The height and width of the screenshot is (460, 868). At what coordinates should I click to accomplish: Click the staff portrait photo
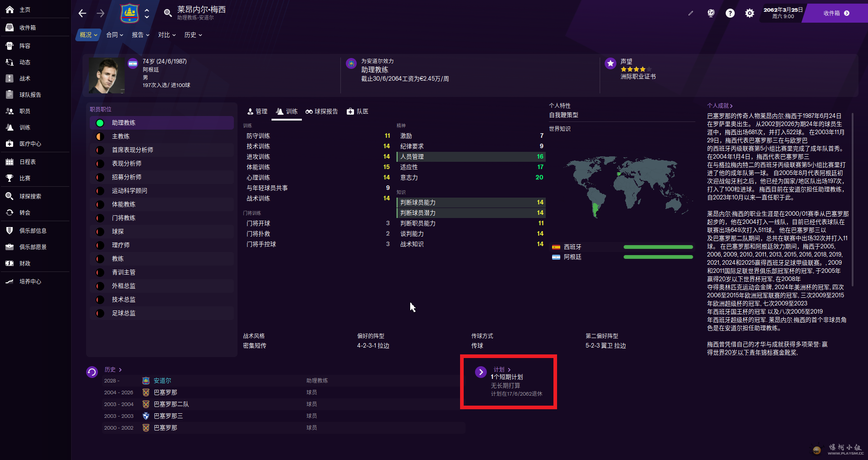point(107,76)
